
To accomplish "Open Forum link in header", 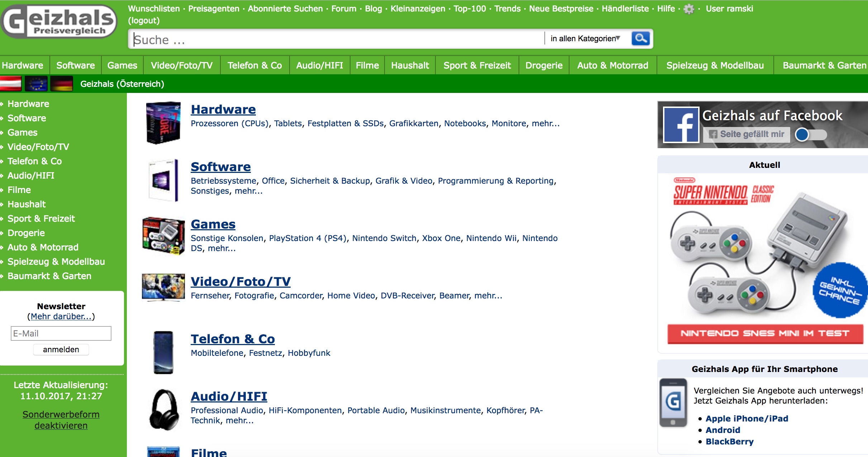I will [344, 9].
